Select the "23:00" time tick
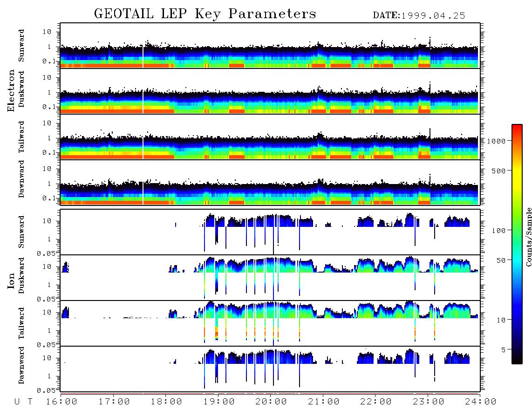This screenshot has width=532, height=410. coord(429,402)
